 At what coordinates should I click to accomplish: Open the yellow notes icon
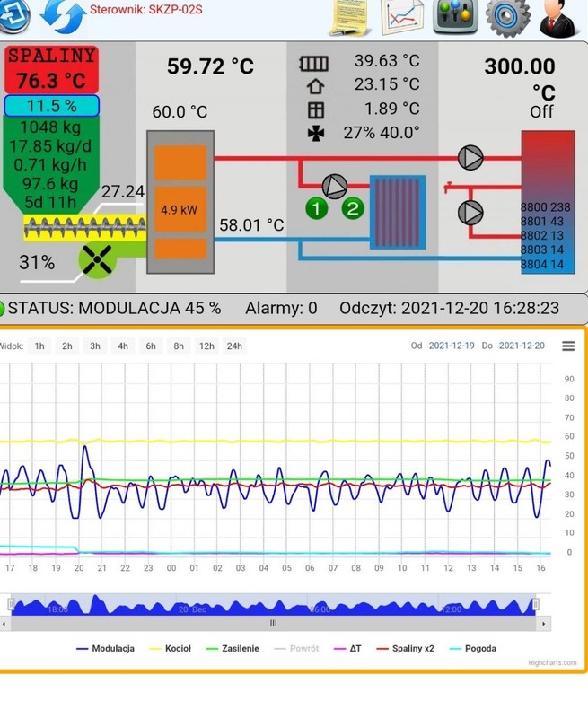(x=348, y=16)
